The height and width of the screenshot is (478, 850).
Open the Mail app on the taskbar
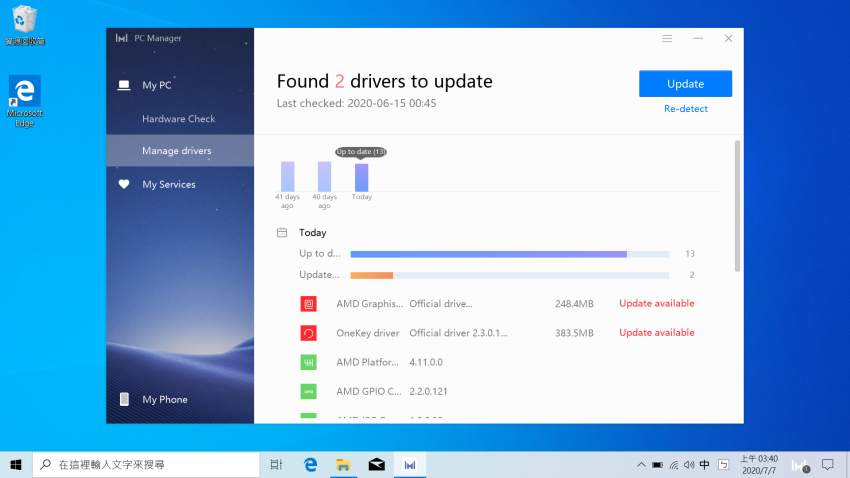[x=377, y=464]
